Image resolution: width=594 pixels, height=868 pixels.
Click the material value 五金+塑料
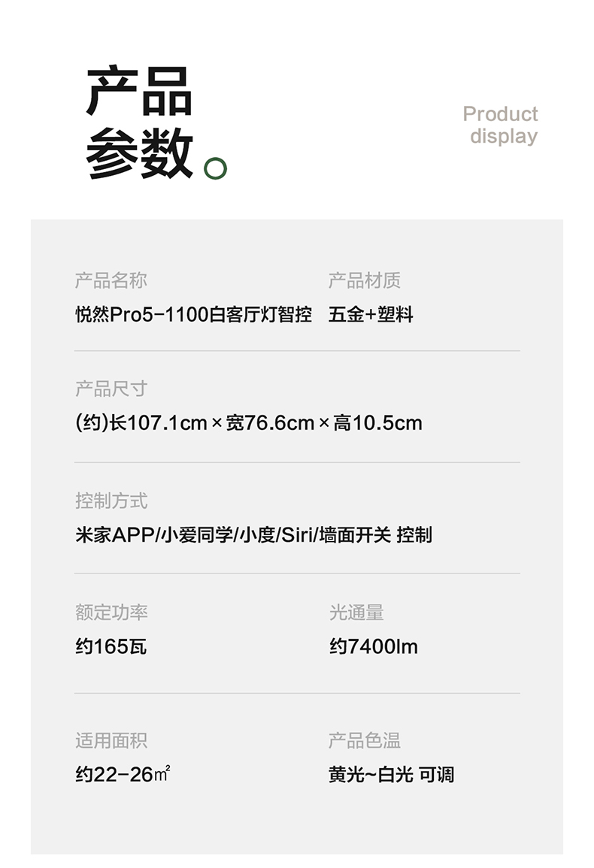(x=371, y=314)
